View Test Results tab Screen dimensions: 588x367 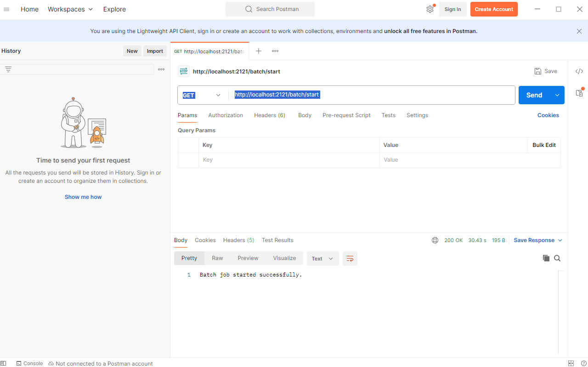point(277,240)
